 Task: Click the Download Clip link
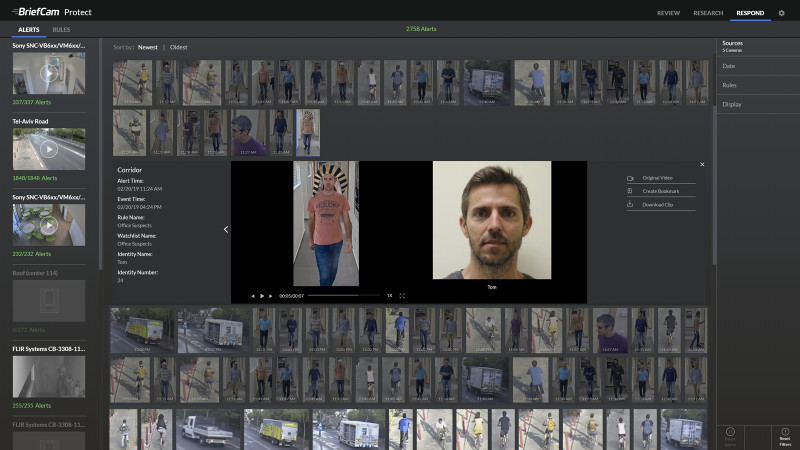pyautogui.click(x=658, y=204)
